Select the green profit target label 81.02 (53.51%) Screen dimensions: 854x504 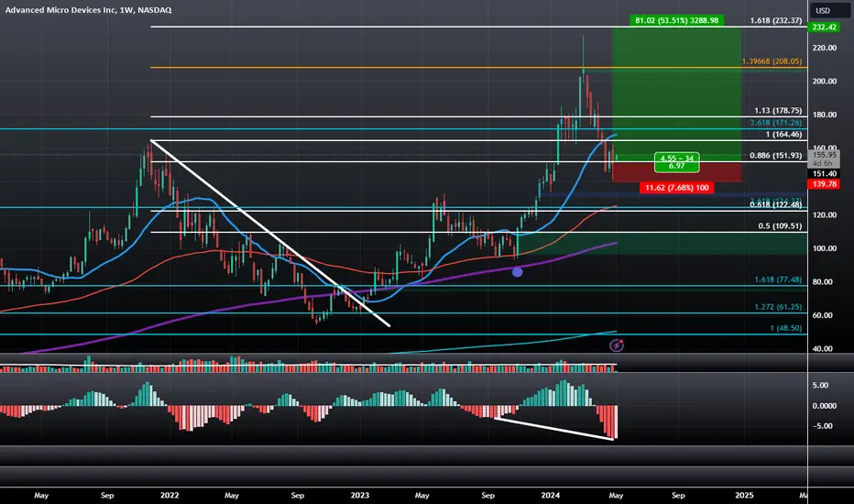676,21
